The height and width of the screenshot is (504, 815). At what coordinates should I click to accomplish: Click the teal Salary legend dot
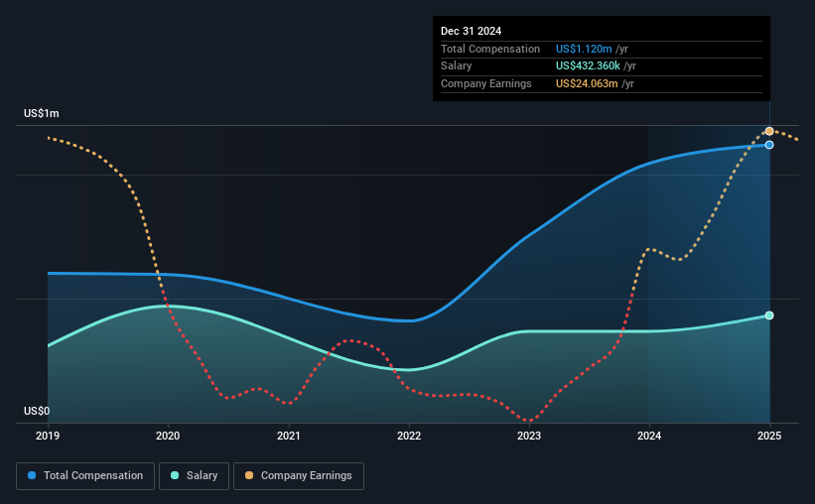[x=175, y=475]
